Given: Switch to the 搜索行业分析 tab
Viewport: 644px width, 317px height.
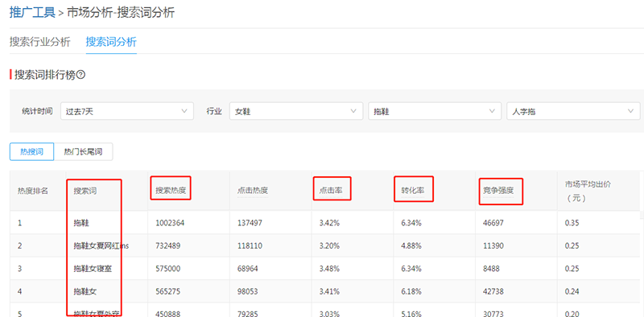Looking at the screenshot, I should click(39, 42).
